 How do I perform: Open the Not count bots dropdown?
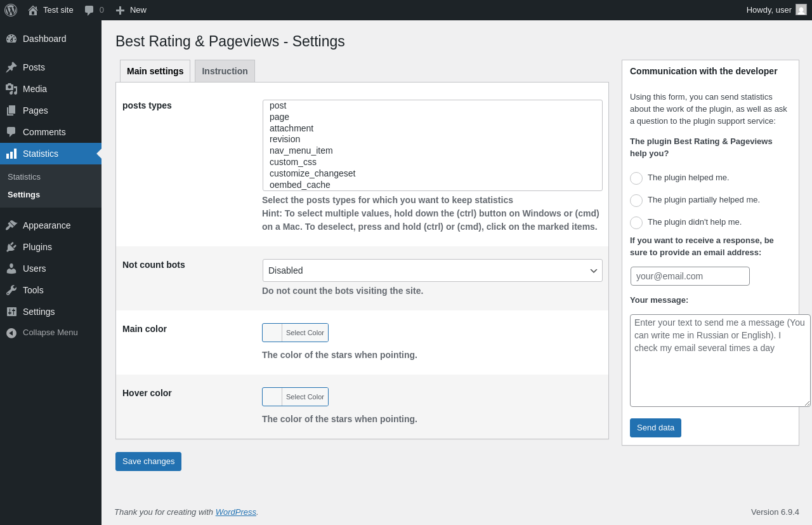432,270
